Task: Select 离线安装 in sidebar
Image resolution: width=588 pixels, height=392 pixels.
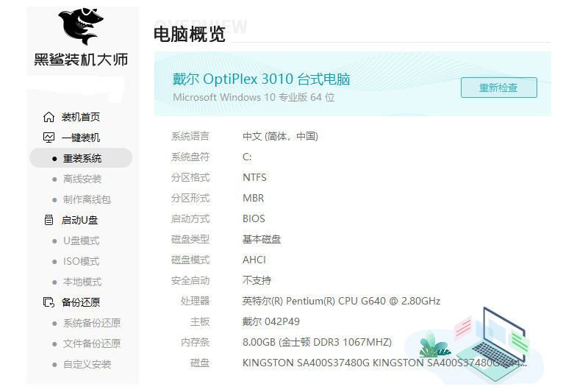Action: 82,179
